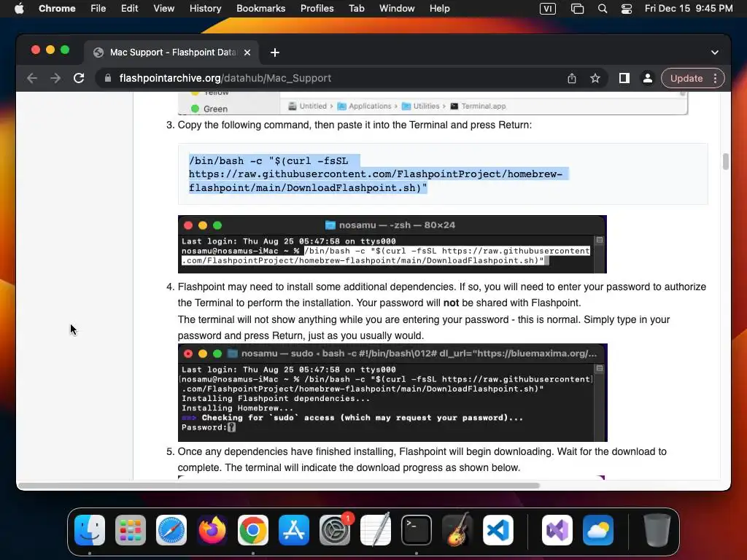Open Visual Studio Code from the Dock
The image size is (747, 560).
click(498, 530)
